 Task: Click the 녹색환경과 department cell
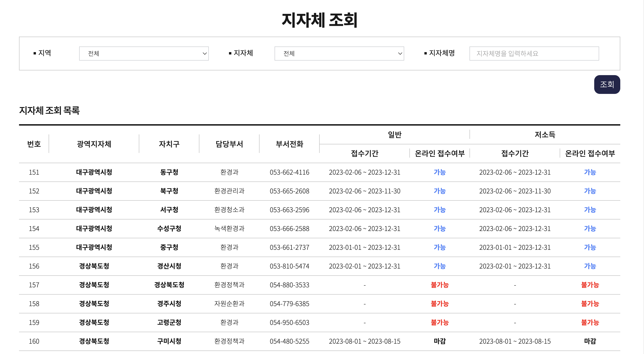[229, 228]
